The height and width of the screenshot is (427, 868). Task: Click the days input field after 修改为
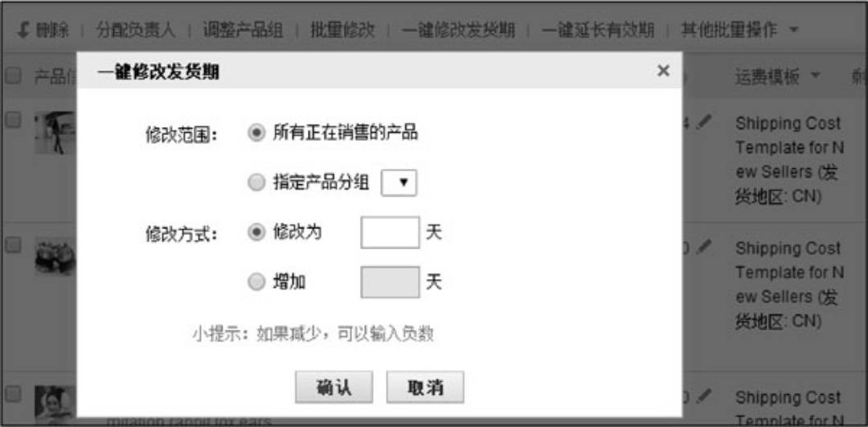390,232
